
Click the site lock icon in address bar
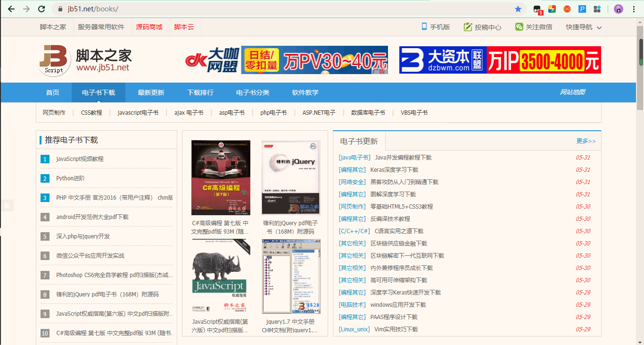pyautogui.click(x=60, y=9)
